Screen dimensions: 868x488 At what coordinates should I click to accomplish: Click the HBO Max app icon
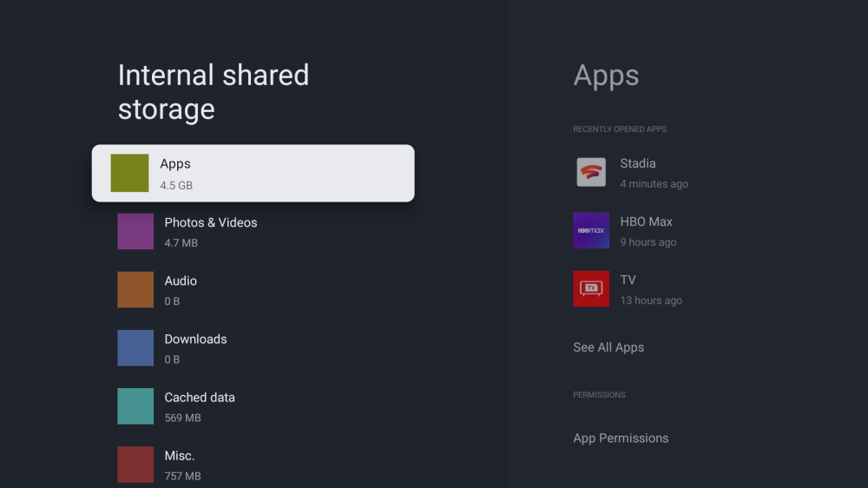coord(591,231)
